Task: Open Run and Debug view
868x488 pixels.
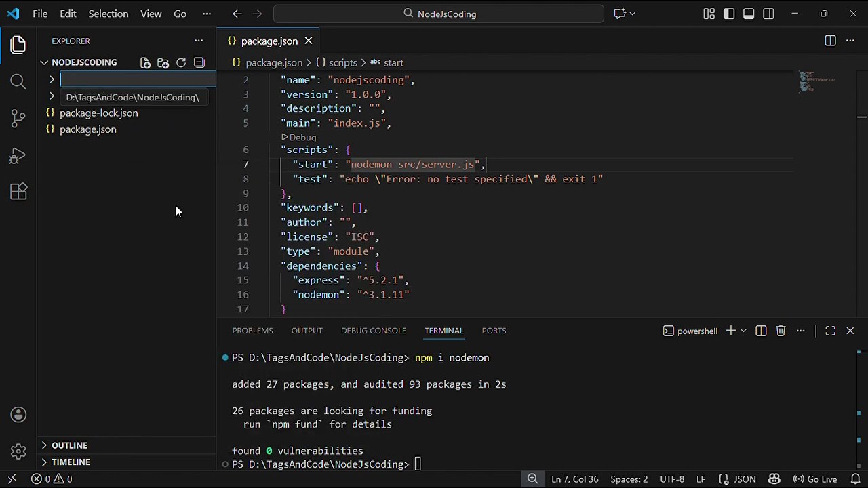Action: [x=18, y=155]
